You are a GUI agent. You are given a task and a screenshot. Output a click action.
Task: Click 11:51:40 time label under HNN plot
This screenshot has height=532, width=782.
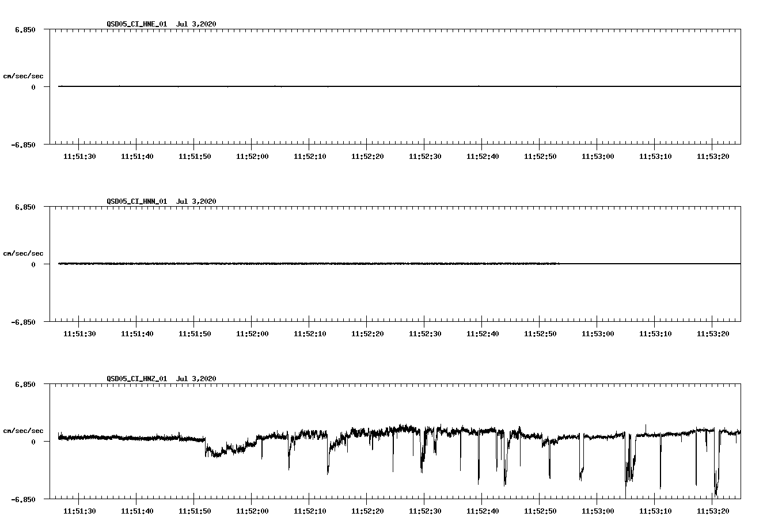coord(137,334)
